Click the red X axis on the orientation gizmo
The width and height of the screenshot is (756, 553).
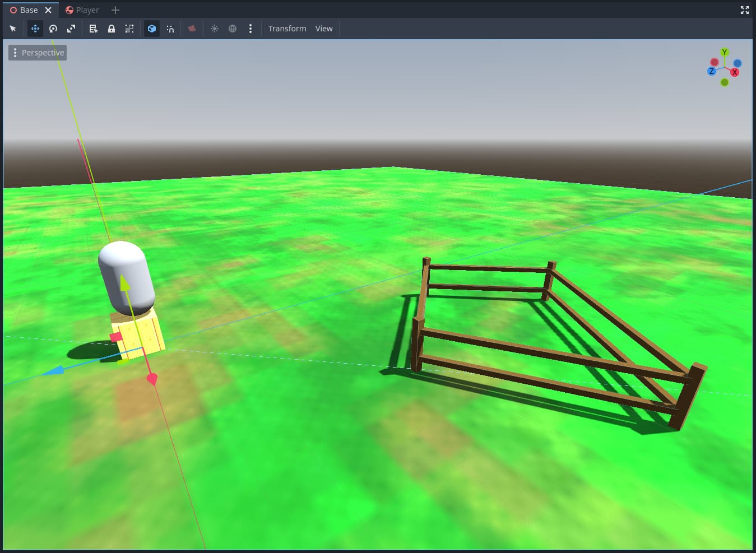735,72
